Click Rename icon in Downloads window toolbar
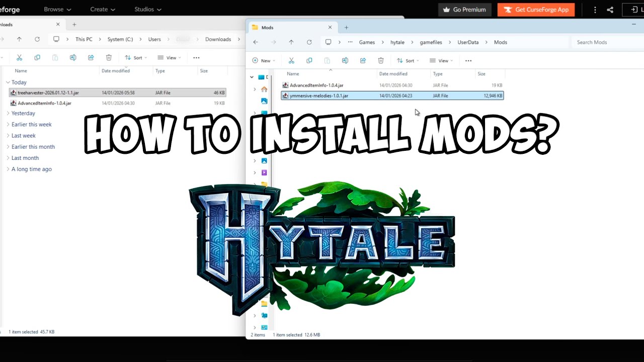The width and height of the screenshot is (644, 362). point(73,58)
